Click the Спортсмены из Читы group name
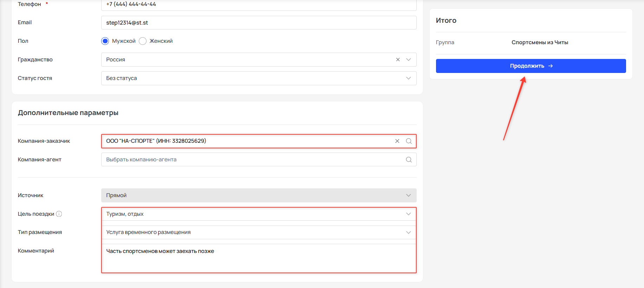644x288 pixels. tap(540, 42)
